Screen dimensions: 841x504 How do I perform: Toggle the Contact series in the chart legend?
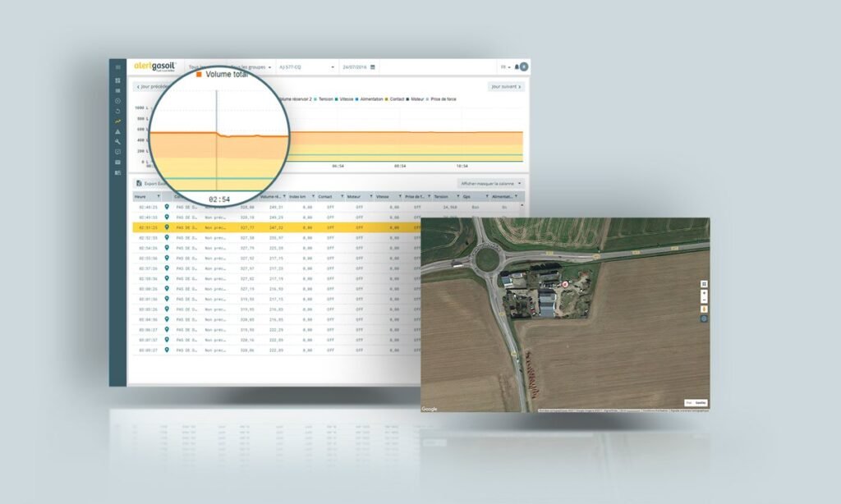coord(398,99)
